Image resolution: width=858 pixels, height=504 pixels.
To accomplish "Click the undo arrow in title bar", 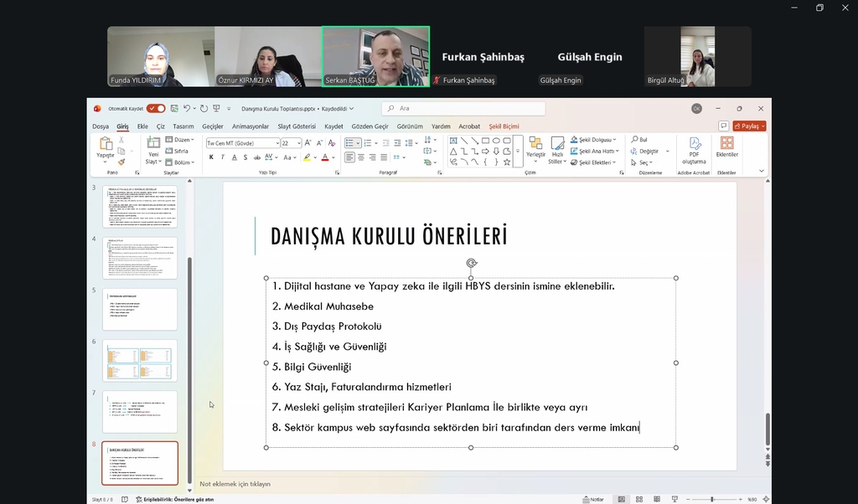I will click(186, 108).
